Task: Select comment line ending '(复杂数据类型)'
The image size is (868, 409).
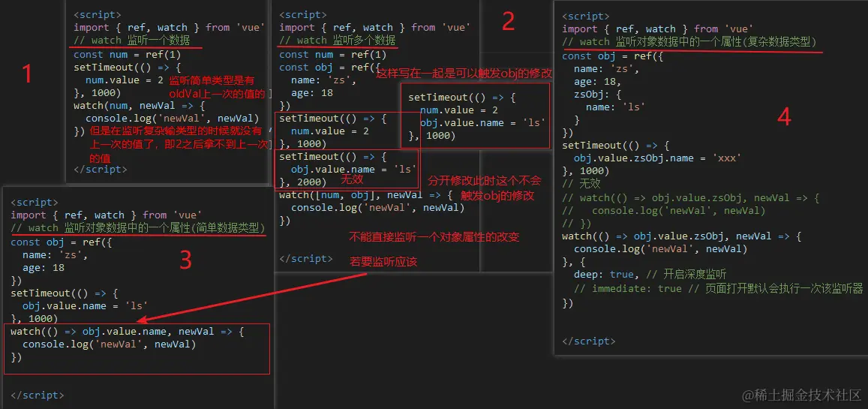Action: [x=689, y=42]
